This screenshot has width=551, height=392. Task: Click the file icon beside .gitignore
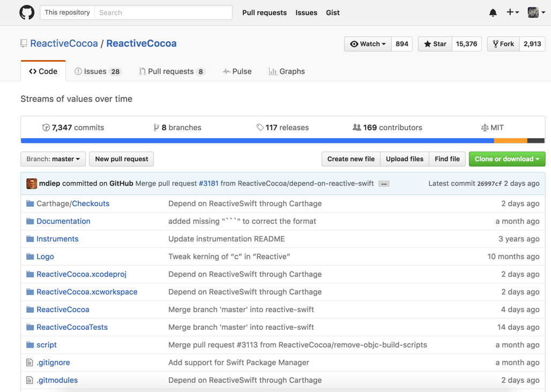click(x=30, y=363)
